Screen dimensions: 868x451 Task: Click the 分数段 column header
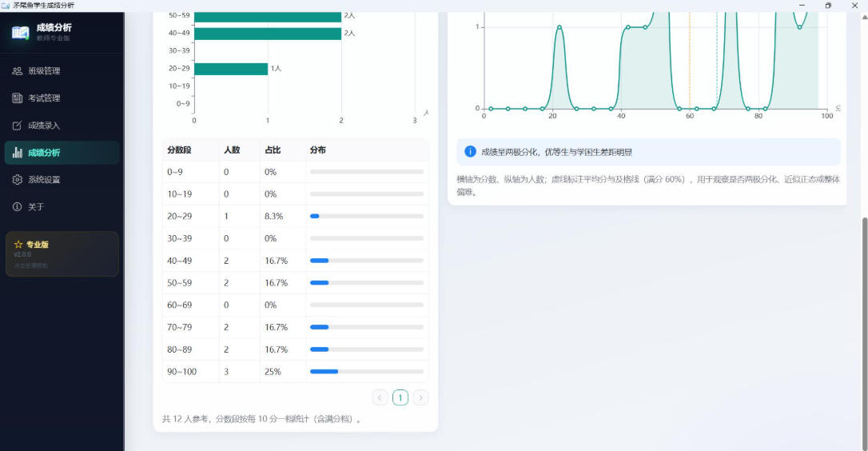179,150
